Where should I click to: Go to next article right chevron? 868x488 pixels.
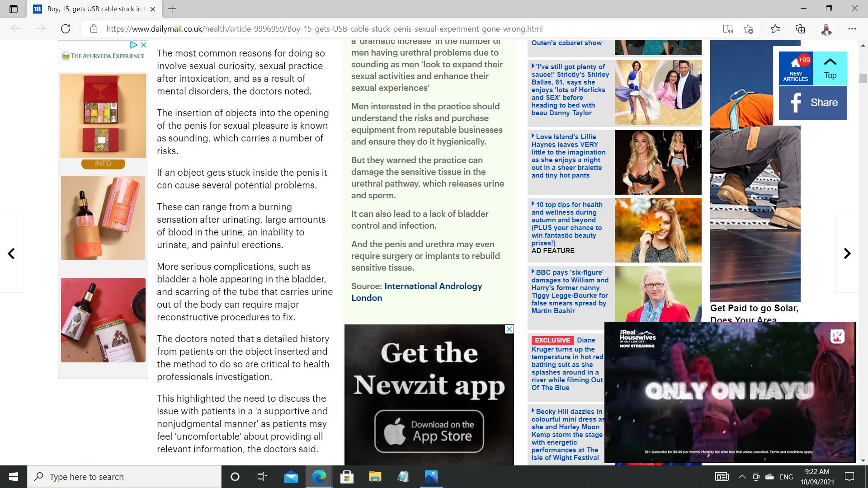click(847, 253)
